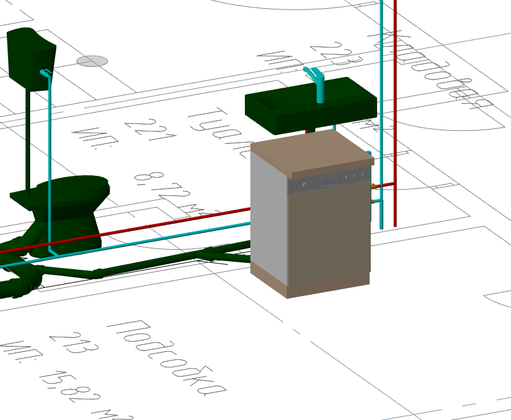The width and height of the screenshot is (511, 420).
Task: Select the cyan vertical cold water riser
Action: (381, 114)
